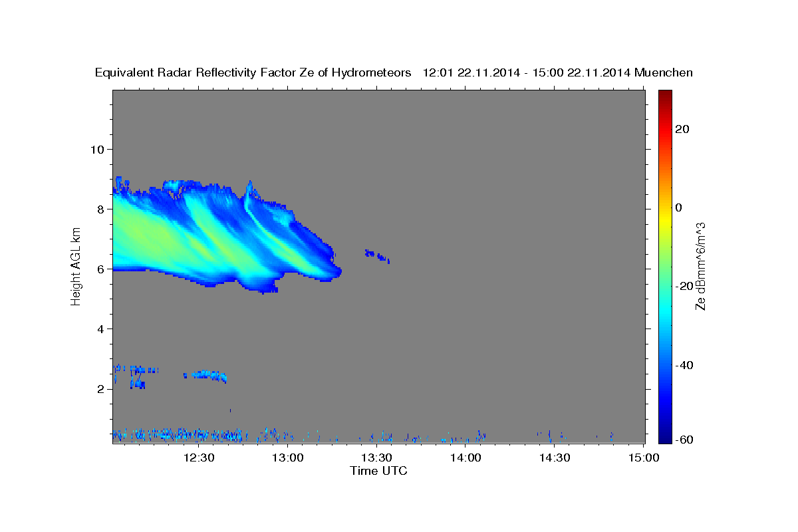The width and height of the screenshot is (798, 532).
Task: Click the '6' height tick label
Action: [100, 269]
